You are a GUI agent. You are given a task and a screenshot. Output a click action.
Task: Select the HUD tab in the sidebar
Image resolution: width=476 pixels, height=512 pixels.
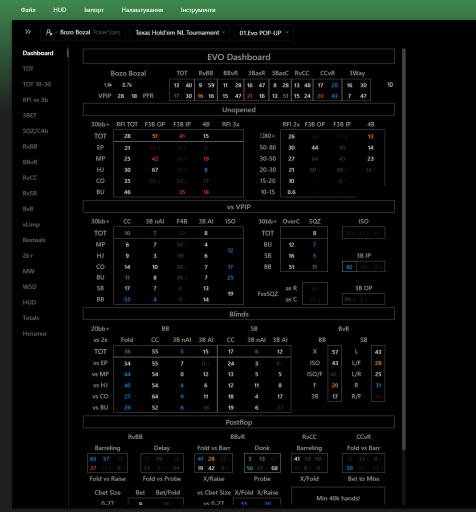29,302
